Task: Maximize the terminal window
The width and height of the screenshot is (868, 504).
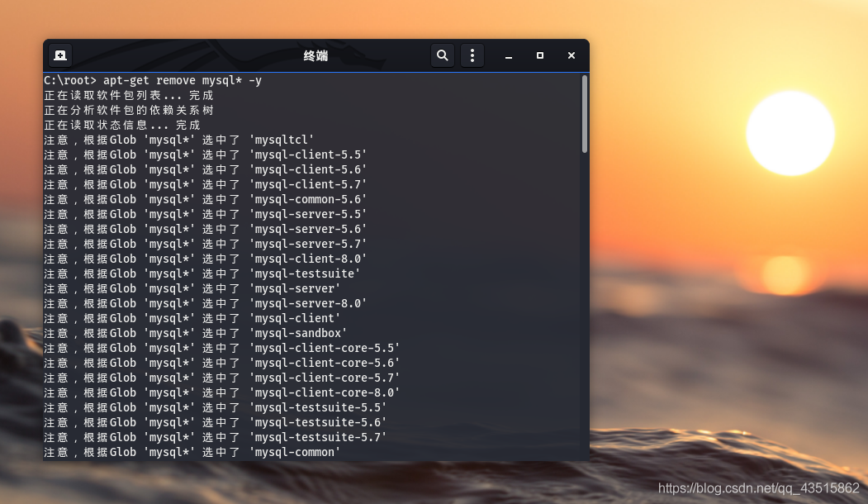Action: point(540,55)
